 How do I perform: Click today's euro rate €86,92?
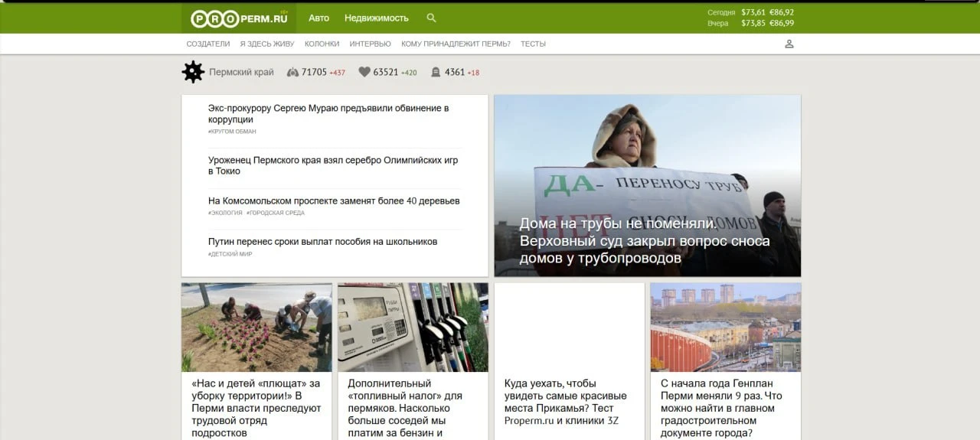click(782, 12)
